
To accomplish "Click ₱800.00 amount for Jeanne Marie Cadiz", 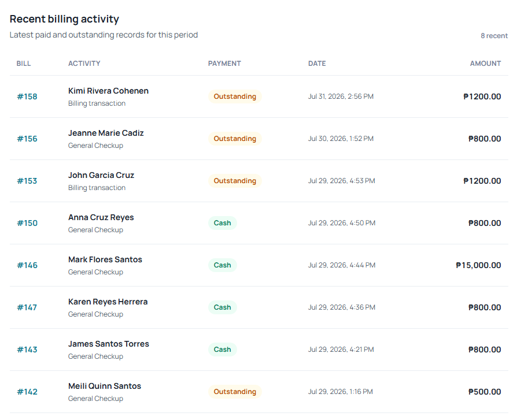I will [485, 139].
